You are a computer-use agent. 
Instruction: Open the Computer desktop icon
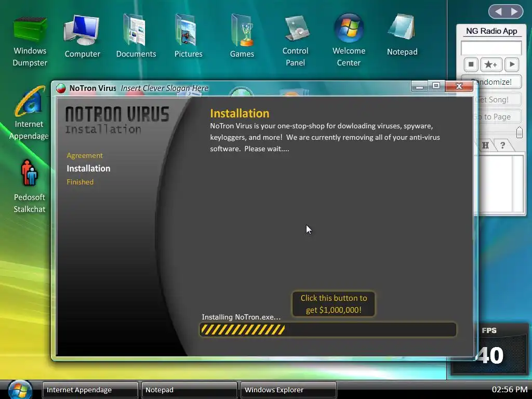(x=82, y=36)
